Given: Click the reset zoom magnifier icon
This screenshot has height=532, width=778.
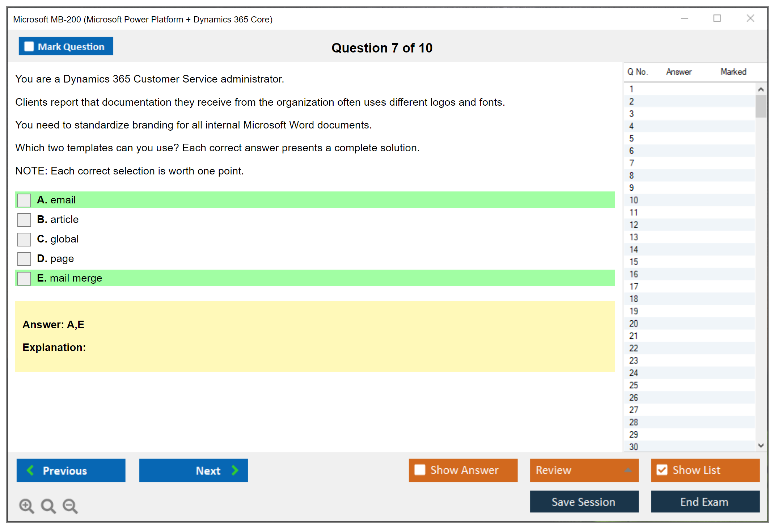Looking at the screenshot, I should click(x=48, y=506).
